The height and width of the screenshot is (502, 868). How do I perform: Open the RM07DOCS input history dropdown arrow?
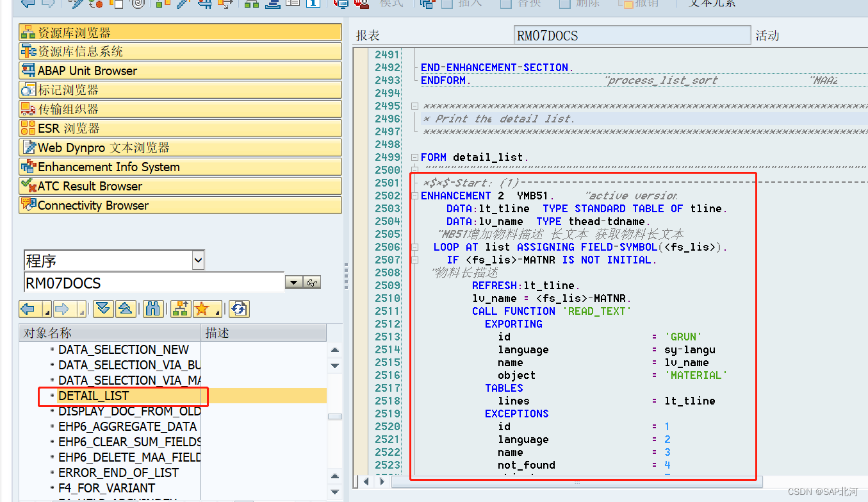(293, 282)
